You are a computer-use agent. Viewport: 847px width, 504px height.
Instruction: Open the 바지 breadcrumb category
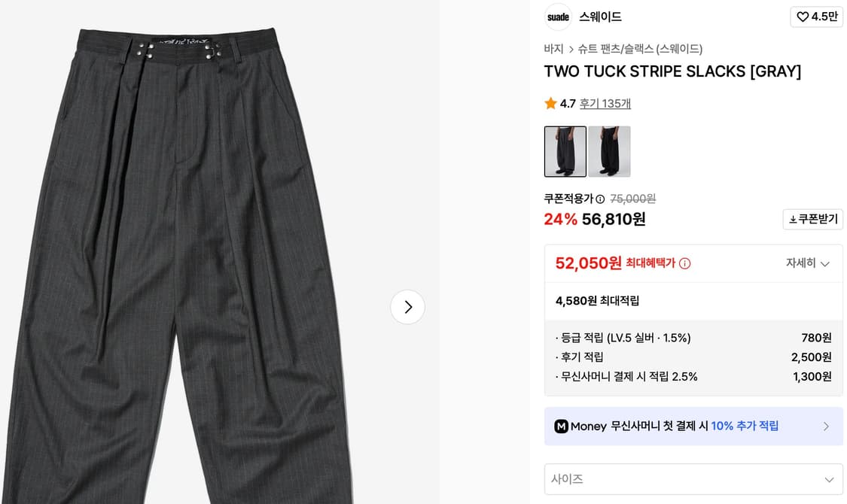(553, 48)
